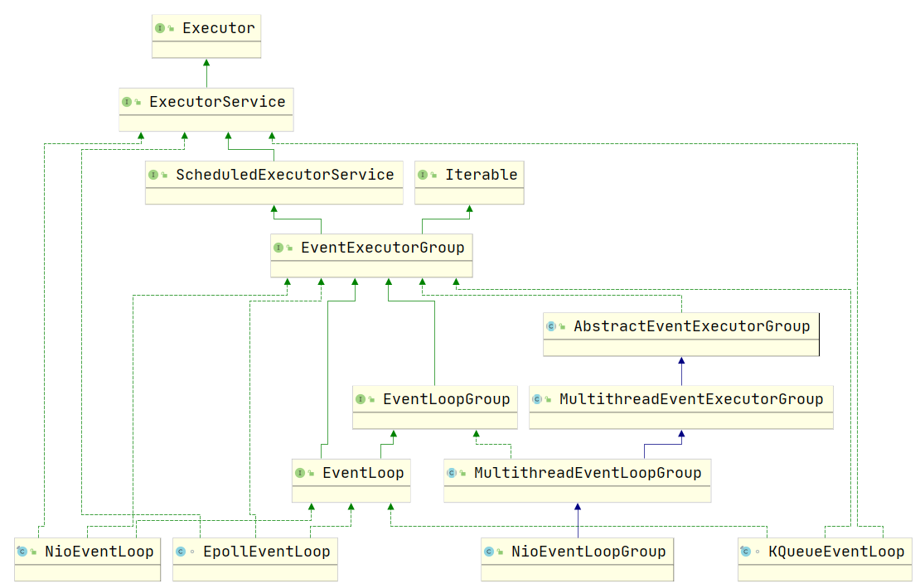Click the EpollEventLoop class icon
Image resolution: width=915 pixels, height=588 pixels.
click(181, 552)
